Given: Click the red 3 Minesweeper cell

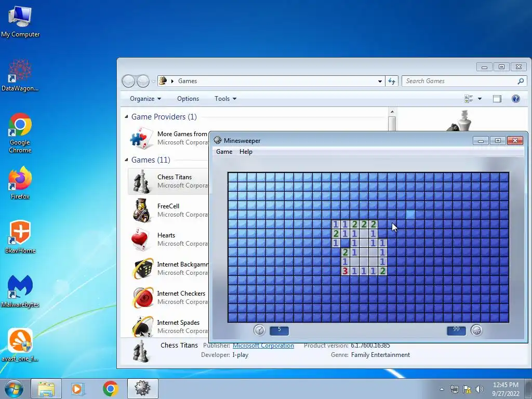Looking at the screenshot, I should [345, 271].
